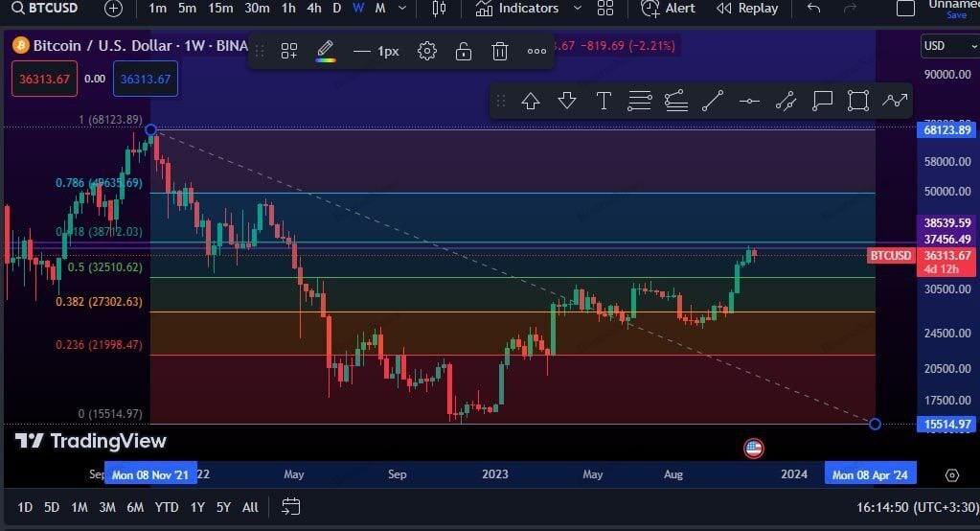Image resolution: width=980 pixels, height=531 pixels.
Task: Select the rectangle shape tool
Action: [x=858, y=101]
